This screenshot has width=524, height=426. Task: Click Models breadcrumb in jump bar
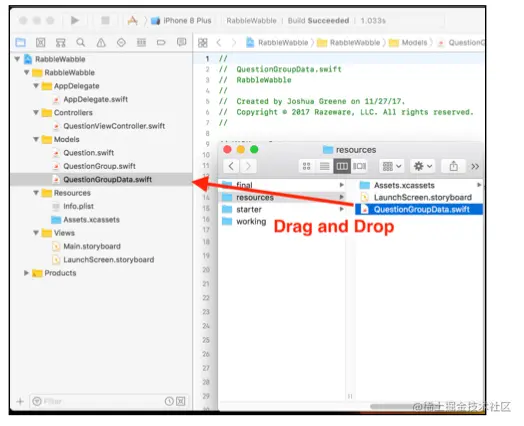pyautogui.click(x=408, y=43)
